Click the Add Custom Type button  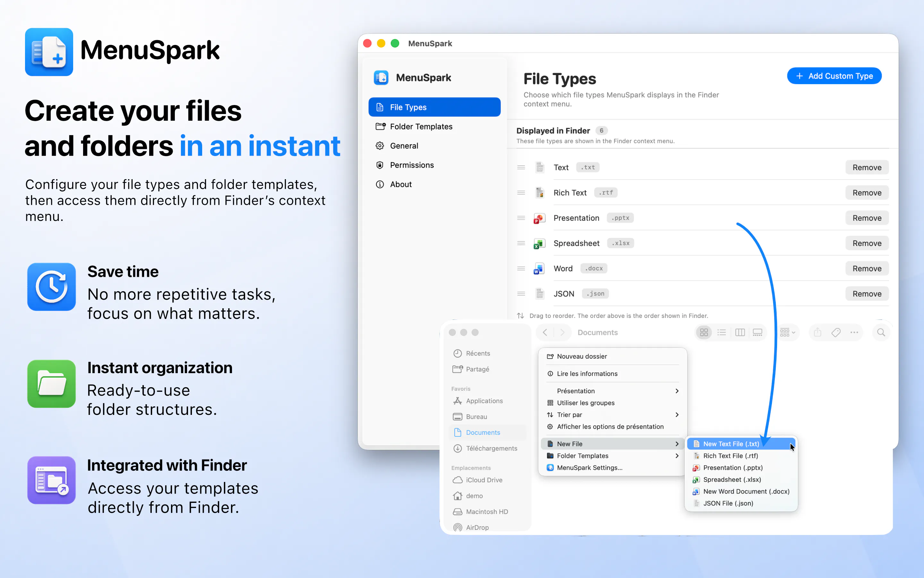834,76
